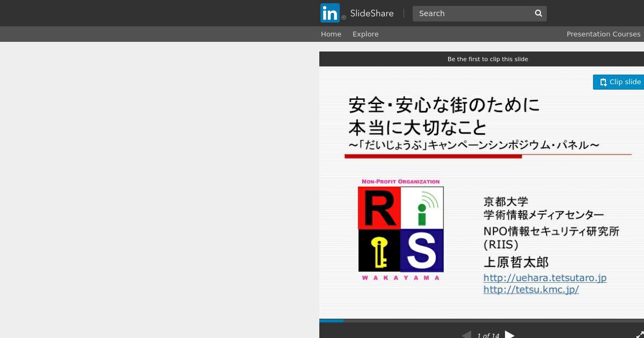
Task: Open the Explore menu item
Action: tap(365, 34)
